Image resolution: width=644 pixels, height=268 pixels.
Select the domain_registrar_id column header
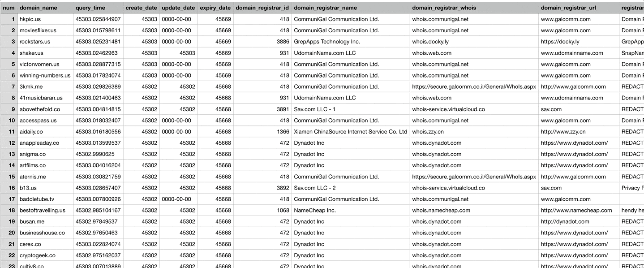pos(262,8)
